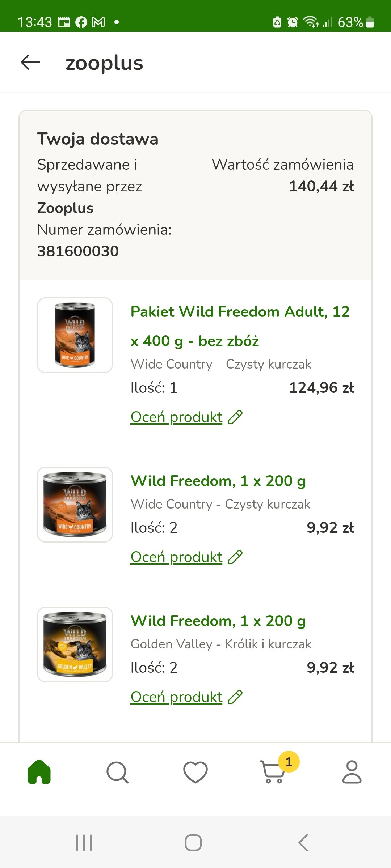Open the wishlist heart tab
The image size is (391, 868).
[195, 772]
